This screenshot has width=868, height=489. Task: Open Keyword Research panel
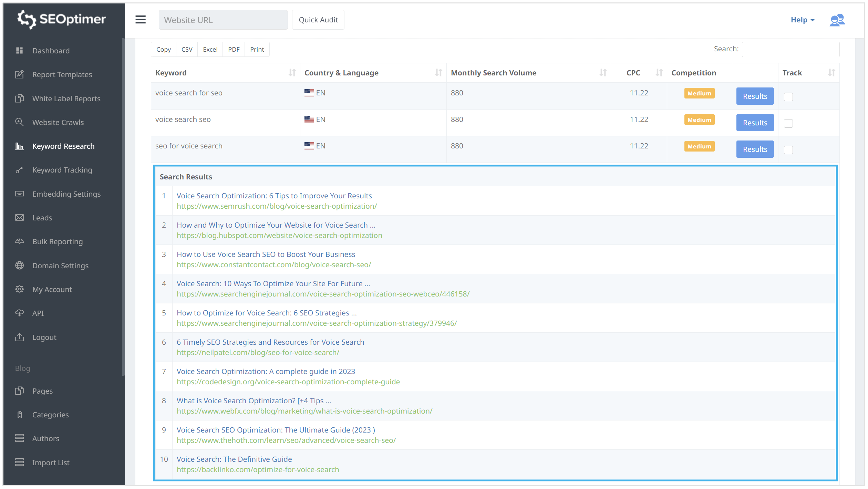63,146
